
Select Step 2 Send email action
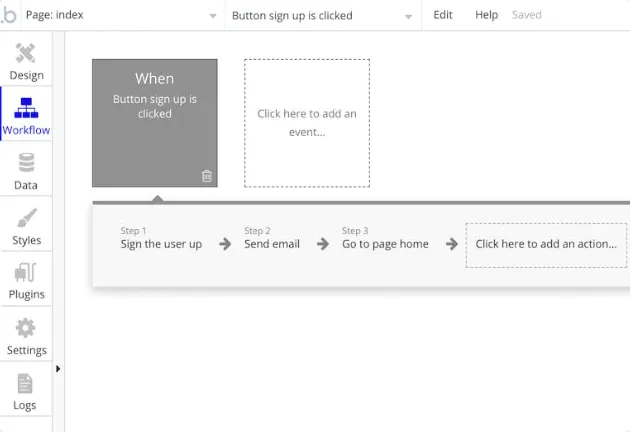coord(272,239)
